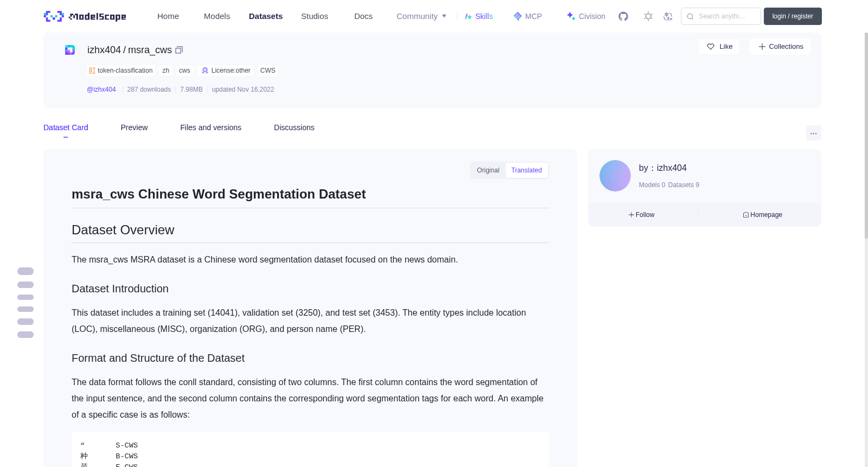The image size is (868, 467).
Task: Click the Format and Structure of the Dataset heading
Action: pyautogui.click(x=158, y=358)
